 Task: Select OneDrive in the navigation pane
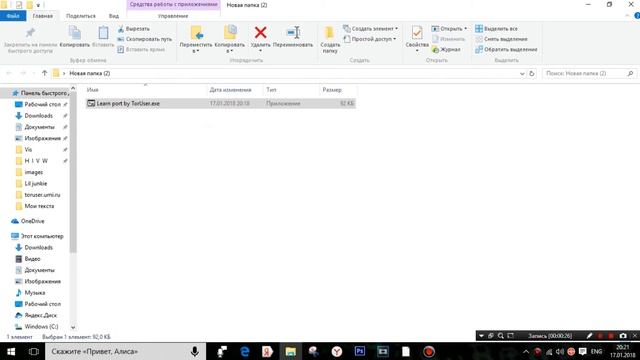pyautogui.click(x=32, y=221)
